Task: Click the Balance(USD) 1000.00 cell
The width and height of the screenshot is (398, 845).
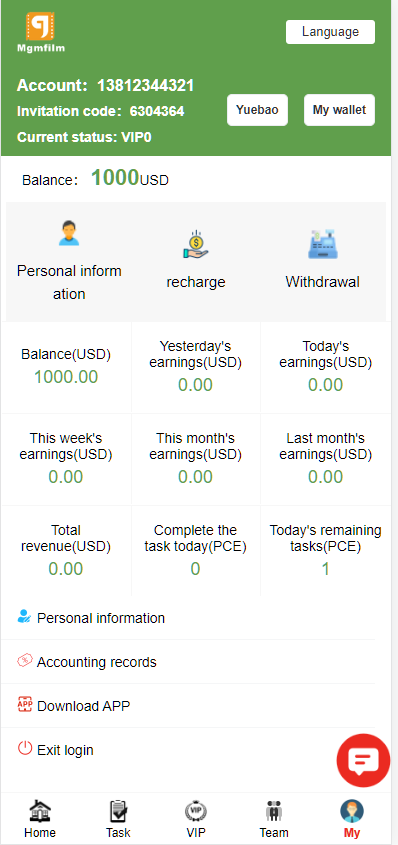Action: coord(66,368)
